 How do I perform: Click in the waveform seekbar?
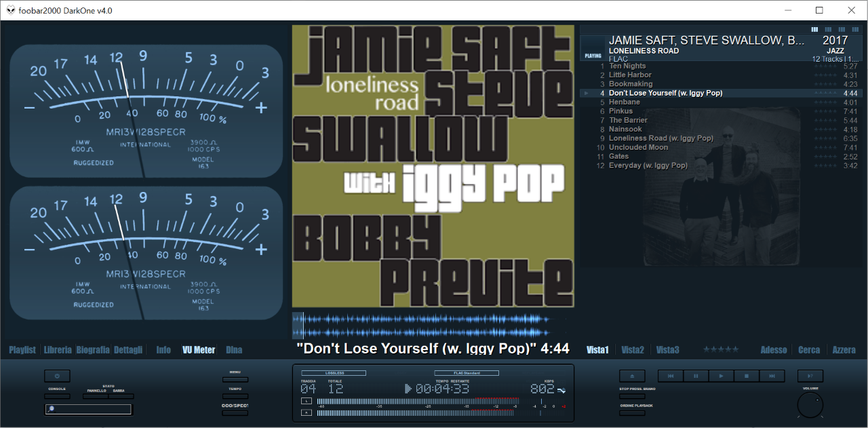(x=433, y=325)
